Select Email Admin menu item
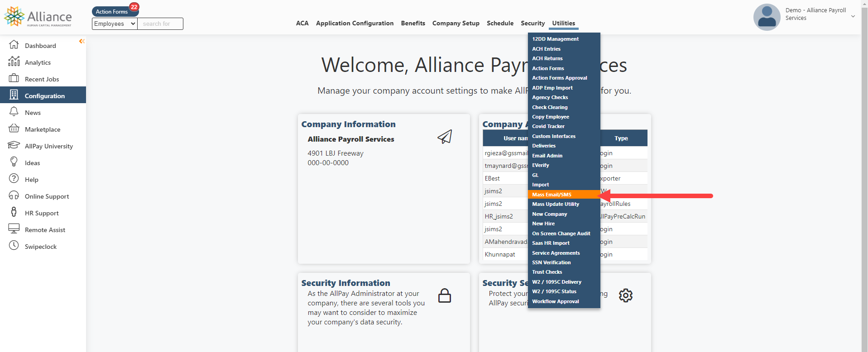Screen dimensions: 868x352 (564, 156)
